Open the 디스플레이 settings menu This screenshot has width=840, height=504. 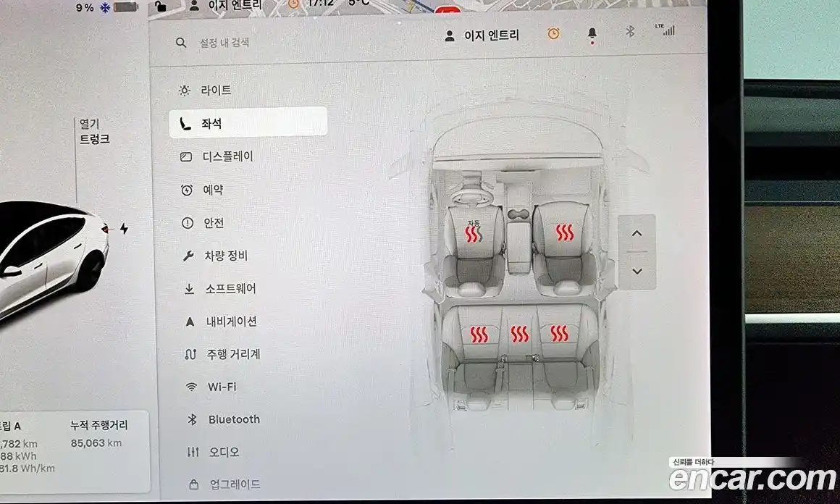coord(227,156)
